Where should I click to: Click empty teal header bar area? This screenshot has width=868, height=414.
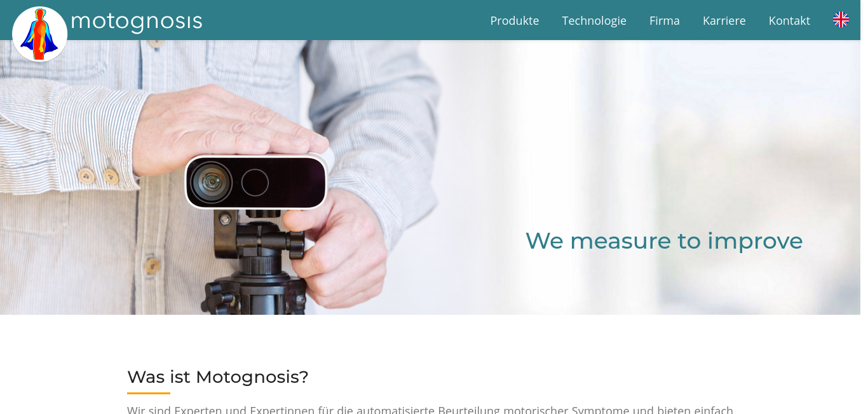click(343, 20)
